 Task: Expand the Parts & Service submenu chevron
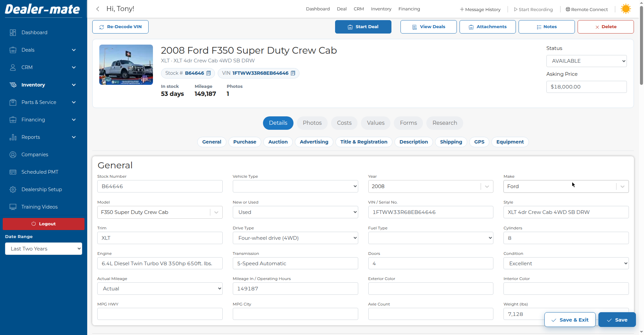(x=74, y=102)
